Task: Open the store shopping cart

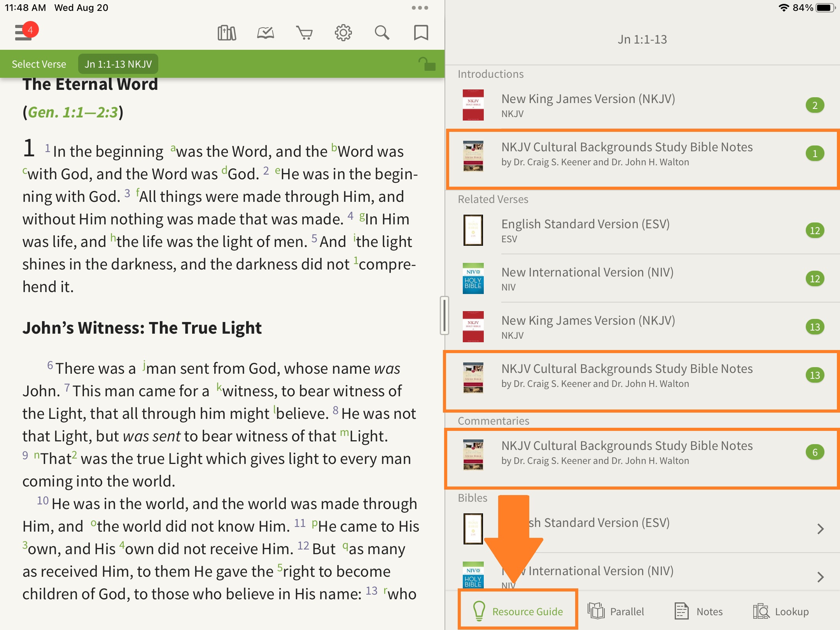Action: pyautogui.click(x=304, y=33)
